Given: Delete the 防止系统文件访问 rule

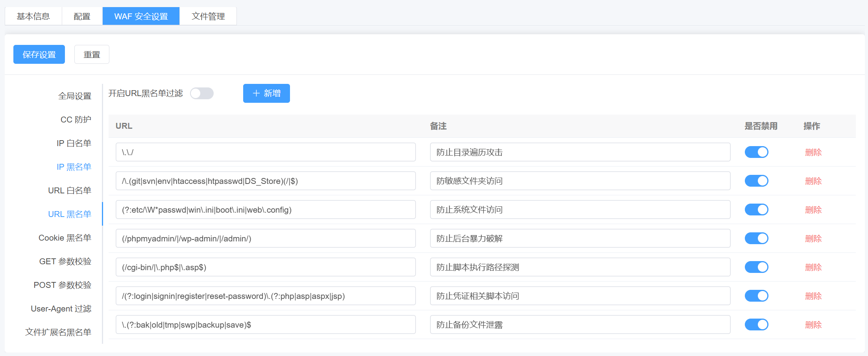Looking at the screenshot, I should [x=813, y=210].
